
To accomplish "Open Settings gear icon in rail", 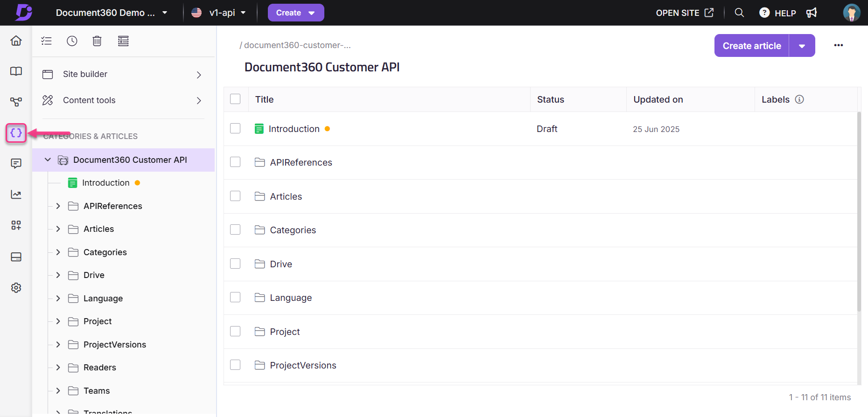I will point(16,288).
